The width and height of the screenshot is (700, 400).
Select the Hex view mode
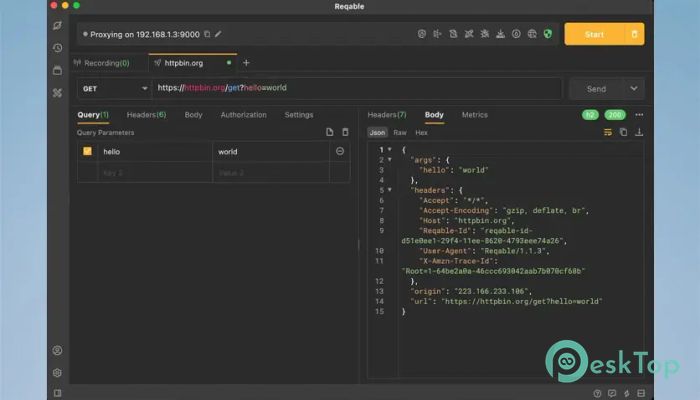(x=421, y=133)
